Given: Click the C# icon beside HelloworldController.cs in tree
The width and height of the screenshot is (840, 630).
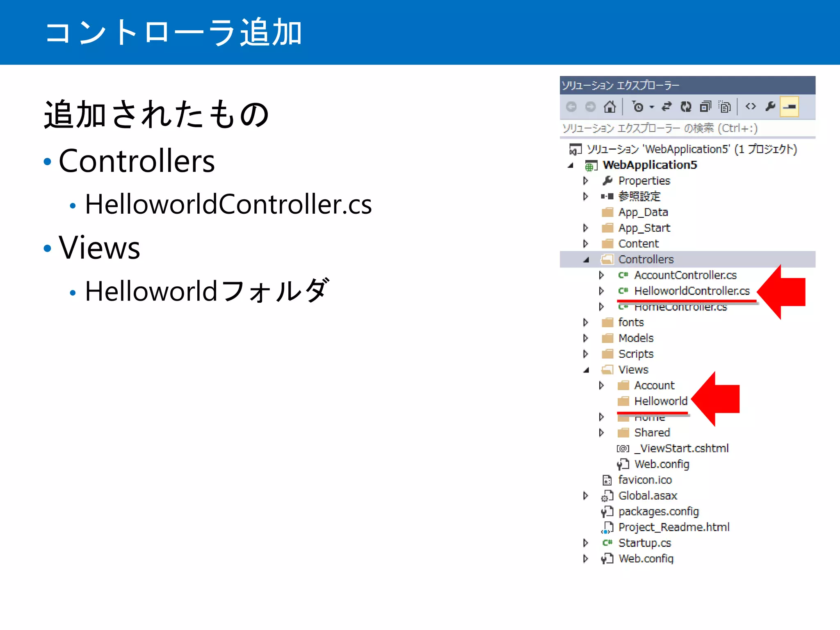Looking at the screenshot, I should 623,291.
